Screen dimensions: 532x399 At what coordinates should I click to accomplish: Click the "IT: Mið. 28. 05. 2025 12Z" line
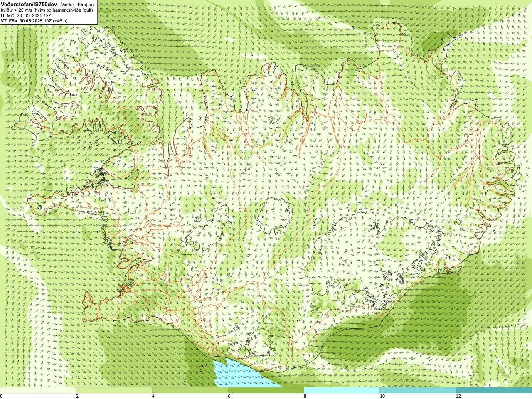coord(26,15)
